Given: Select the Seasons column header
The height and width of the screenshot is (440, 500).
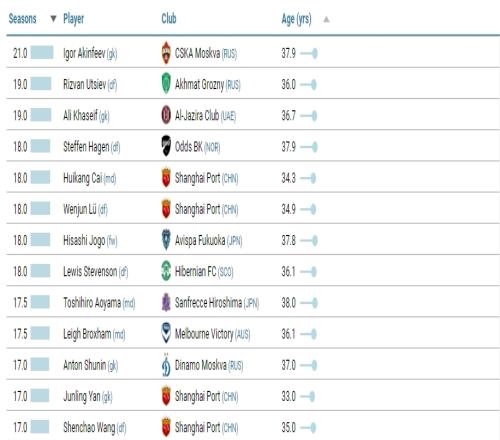Looking at the screenshot, I should (22, 19).
